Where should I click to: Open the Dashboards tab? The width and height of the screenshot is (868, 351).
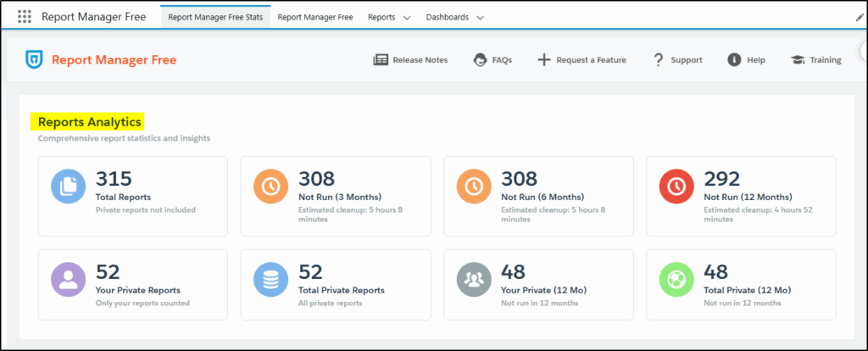[x=446, y=17]
